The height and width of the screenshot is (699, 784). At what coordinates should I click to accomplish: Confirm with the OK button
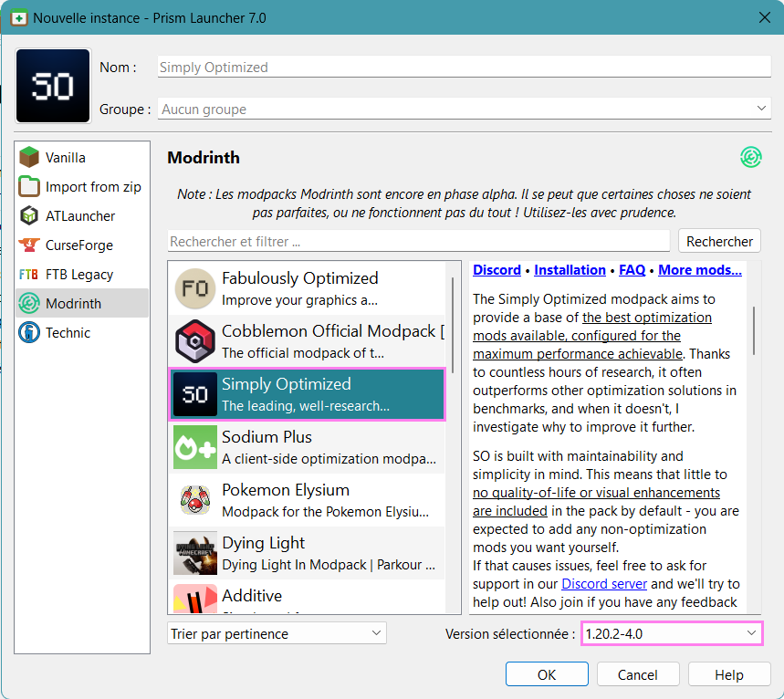point(547,674)
